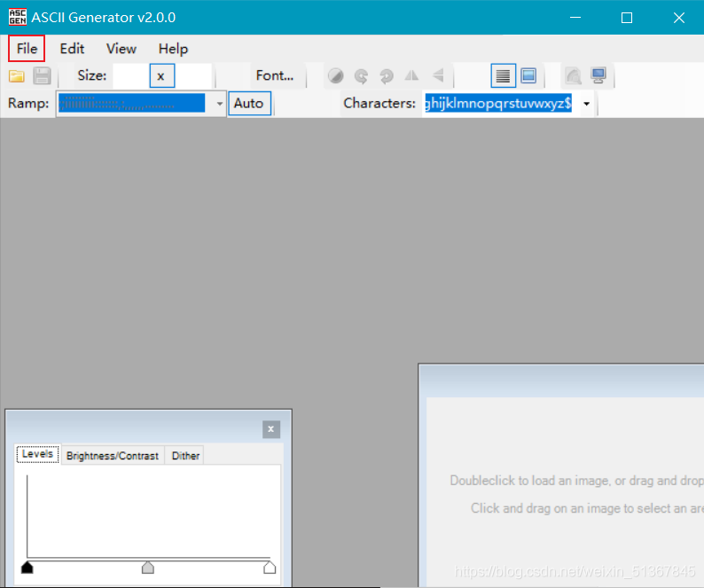704x588 pixels.
Task: Click the invert output circle icon
Action: coord(335,76)
